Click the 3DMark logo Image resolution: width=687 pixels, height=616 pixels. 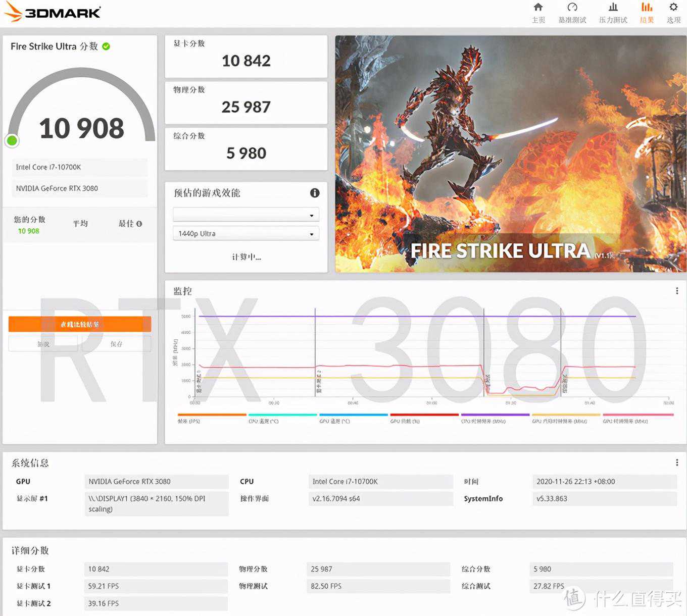[x=53, y=12]
